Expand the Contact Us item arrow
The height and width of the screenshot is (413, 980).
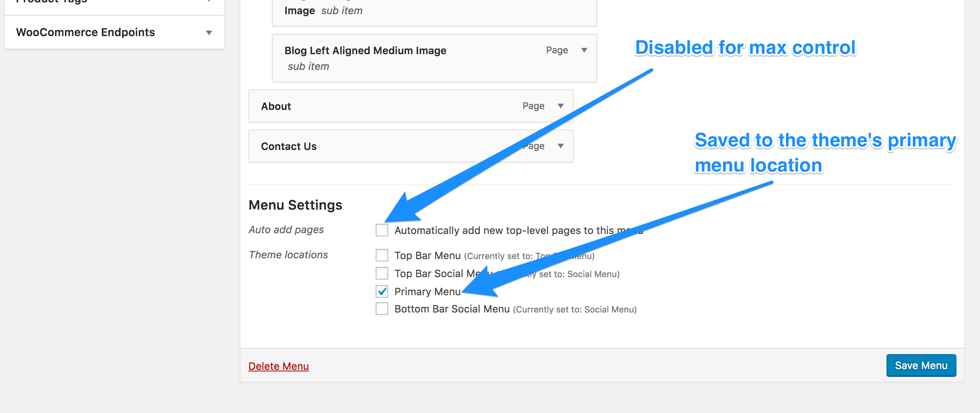pos(561,146)
